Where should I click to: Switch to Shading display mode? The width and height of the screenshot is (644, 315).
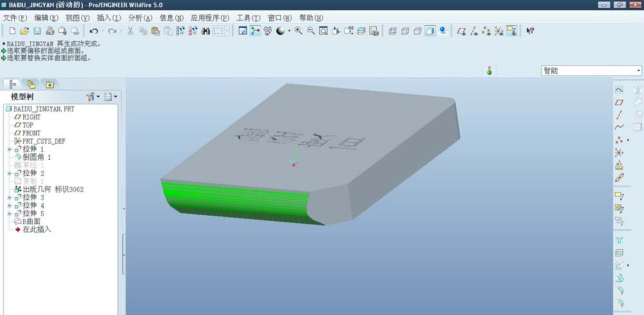(x=430, y=31)
